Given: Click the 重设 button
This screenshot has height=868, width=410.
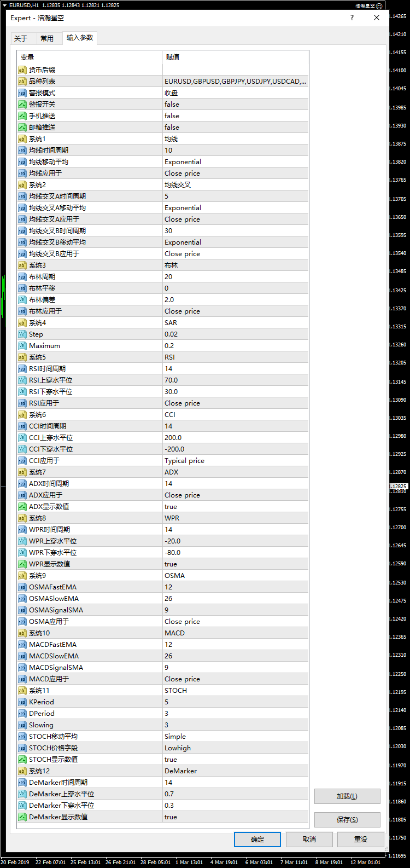Looking at the screenshot, I should pyautogui.click(x=361, y=840).
